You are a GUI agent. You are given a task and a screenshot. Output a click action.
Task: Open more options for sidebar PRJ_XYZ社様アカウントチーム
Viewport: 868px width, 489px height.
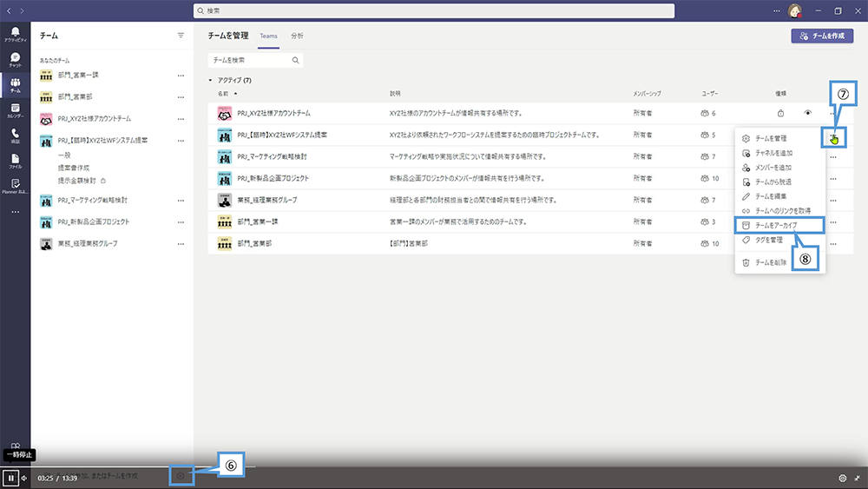tap(181, 118)
